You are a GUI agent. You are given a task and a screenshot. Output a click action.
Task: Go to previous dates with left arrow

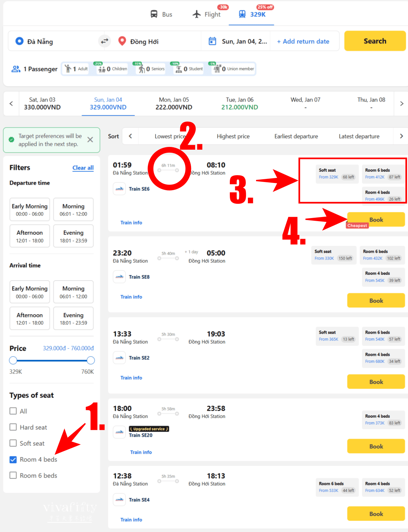point(11,103)
